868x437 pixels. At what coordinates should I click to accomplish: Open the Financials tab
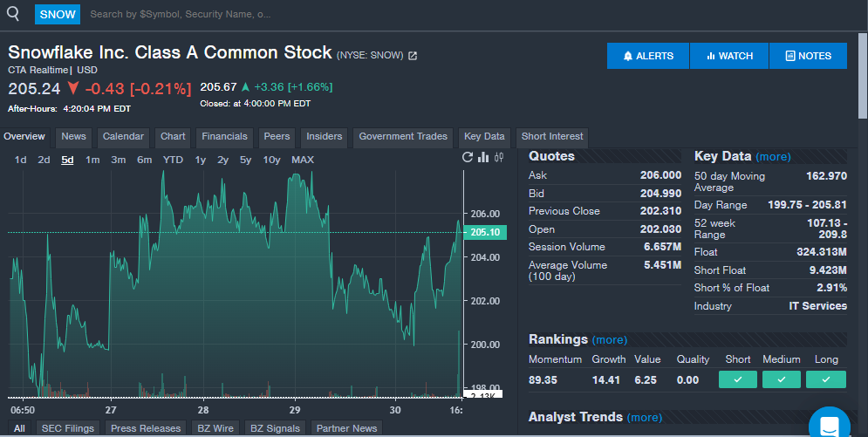(x=224, y=137)
